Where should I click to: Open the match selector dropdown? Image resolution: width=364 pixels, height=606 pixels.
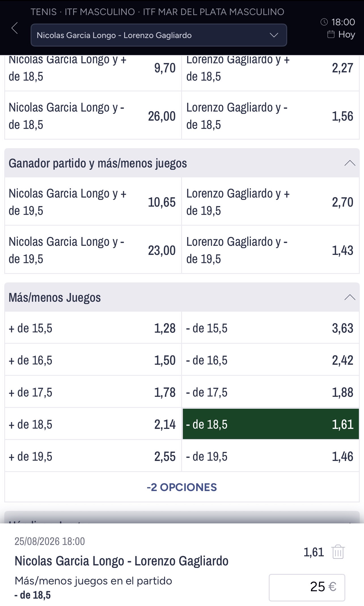tap(159, 35)
